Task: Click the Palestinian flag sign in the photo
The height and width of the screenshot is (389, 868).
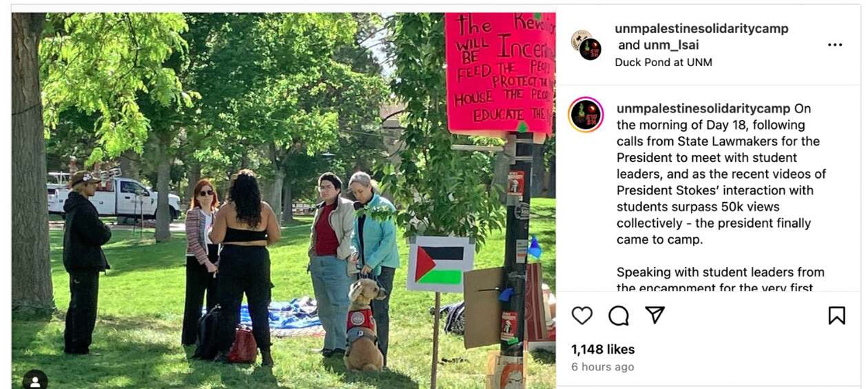Action: [440, 263]
